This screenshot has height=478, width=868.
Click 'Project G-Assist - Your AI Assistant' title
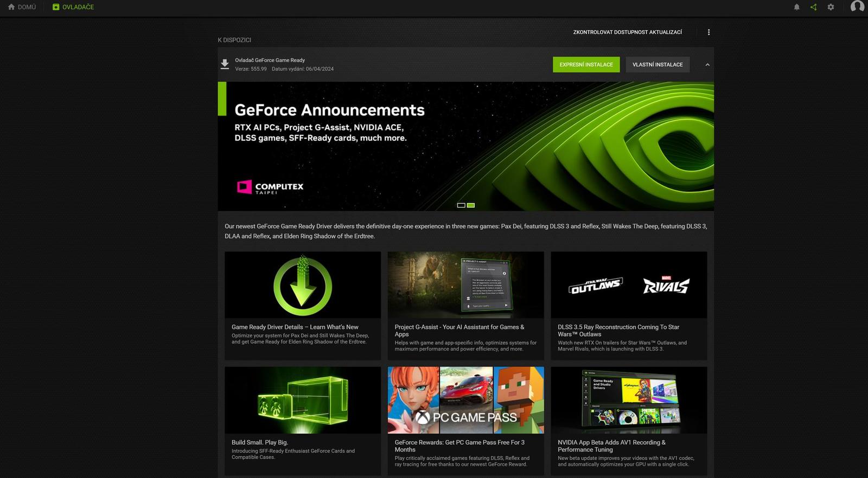pos(459,331)
